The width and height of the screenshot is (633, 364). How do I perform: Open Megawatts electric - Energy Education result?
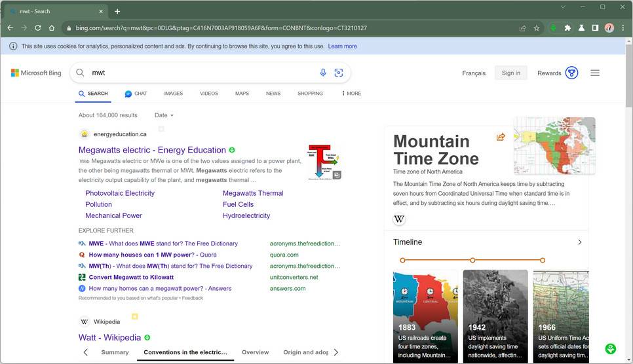pos(152,150)
